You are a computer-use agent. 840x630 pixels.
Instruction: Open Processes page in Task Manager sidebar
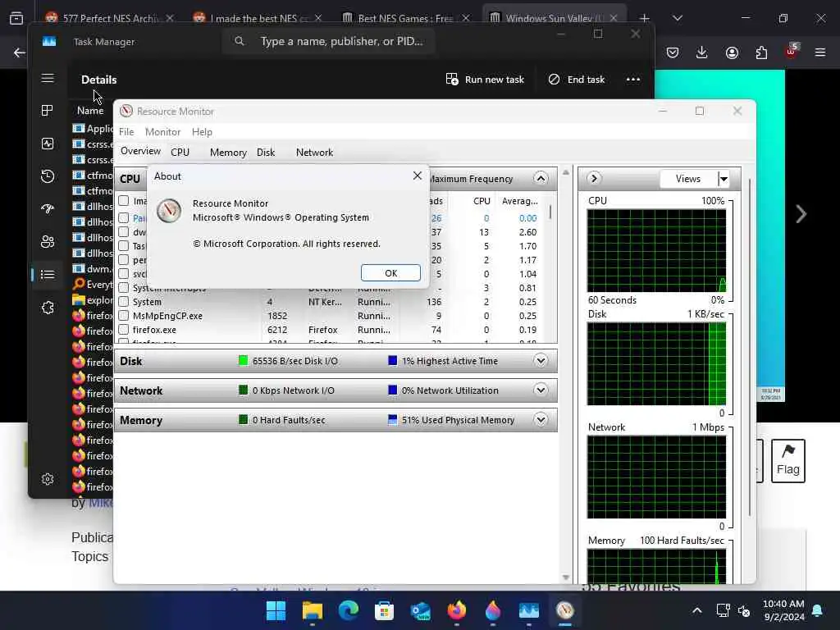point(47,111)
